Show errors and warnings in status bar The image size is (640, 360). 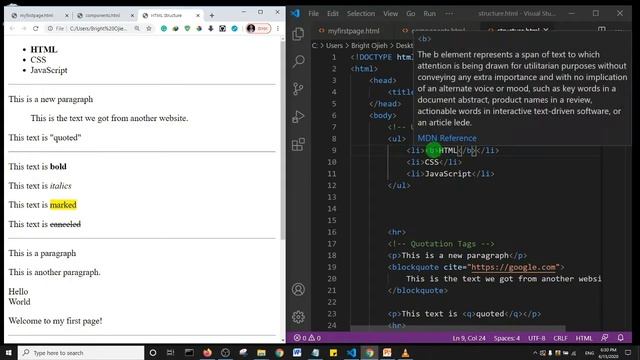(307, 338)
